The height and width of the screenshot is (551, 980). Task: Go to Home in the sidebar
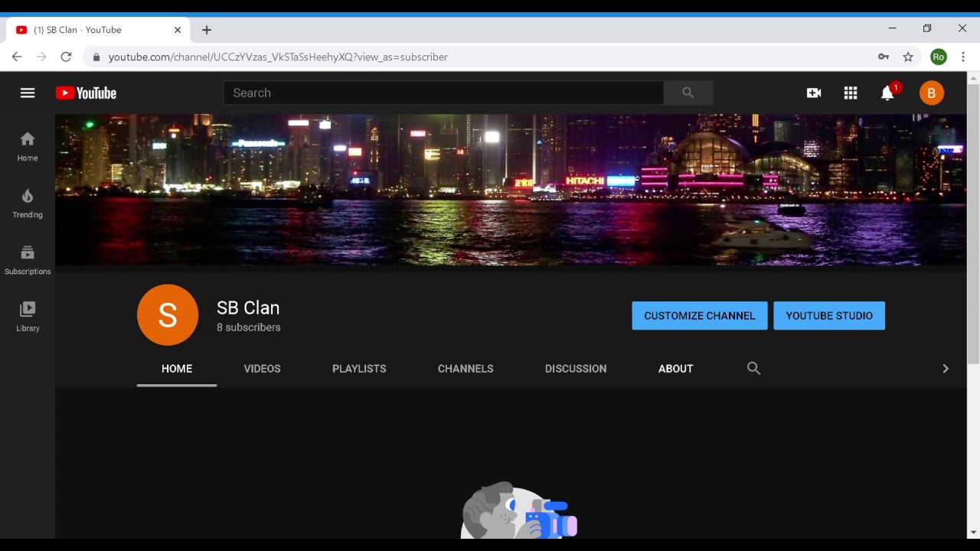[28, 146]
